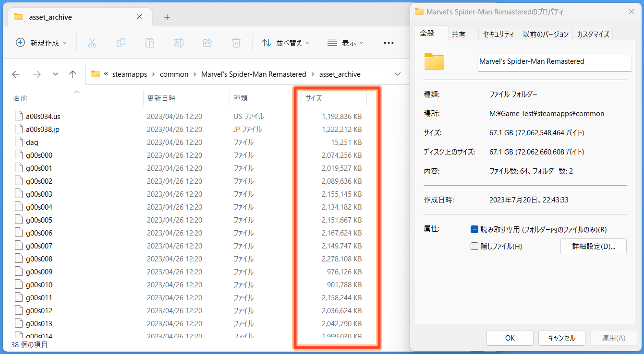Click the OK button

point(510,338)
